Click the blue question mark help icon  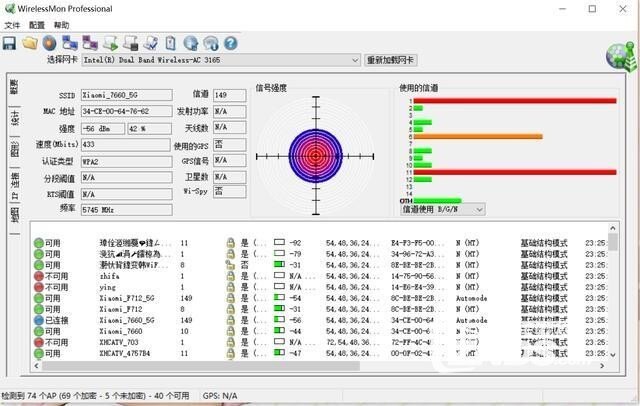230,43
